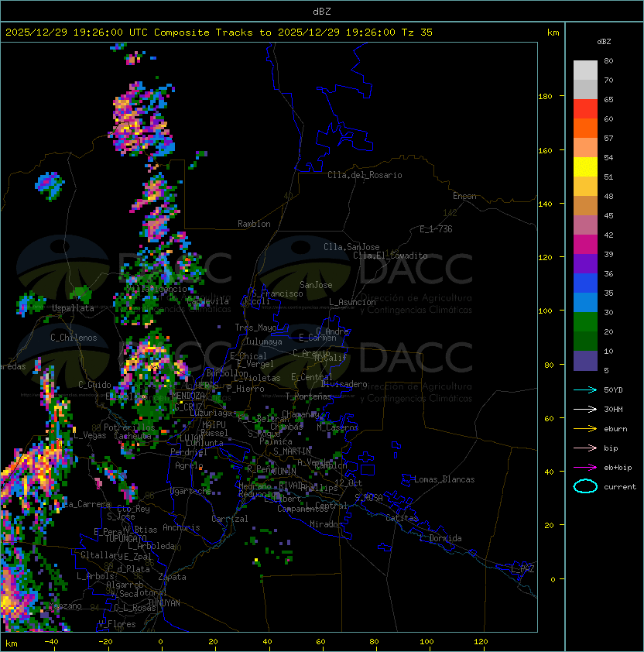Screen dimensions: 644x652
Task: Click the 'Clla.del_Rosario' map label
Action: click(365, 175)
